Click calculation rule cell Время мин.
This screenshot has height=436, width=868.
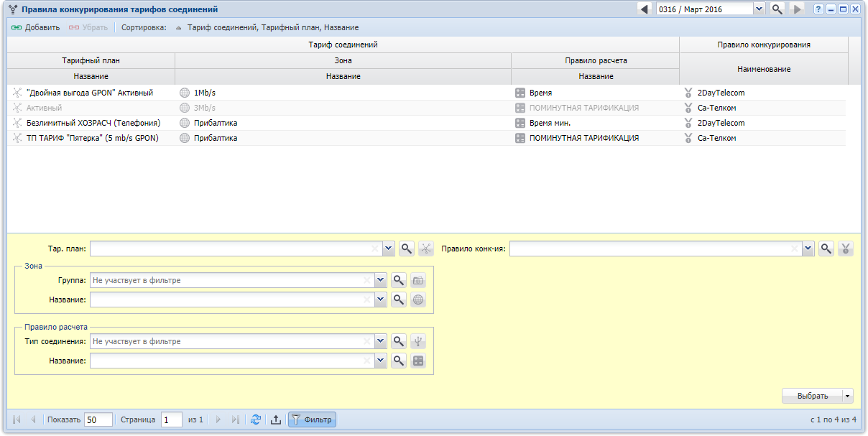coord(550,123)
